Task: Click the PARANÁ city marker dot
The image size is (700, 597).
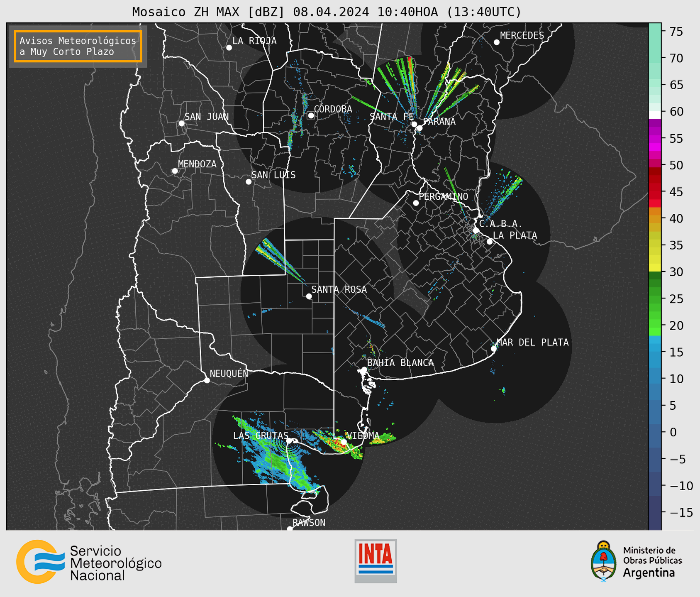Action: coord(420,128)
